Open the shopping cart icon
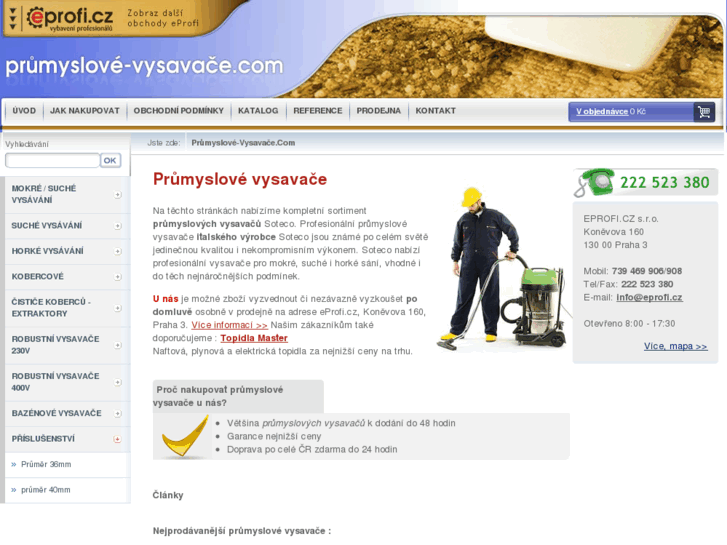The image size is (727, 545). 704,112
